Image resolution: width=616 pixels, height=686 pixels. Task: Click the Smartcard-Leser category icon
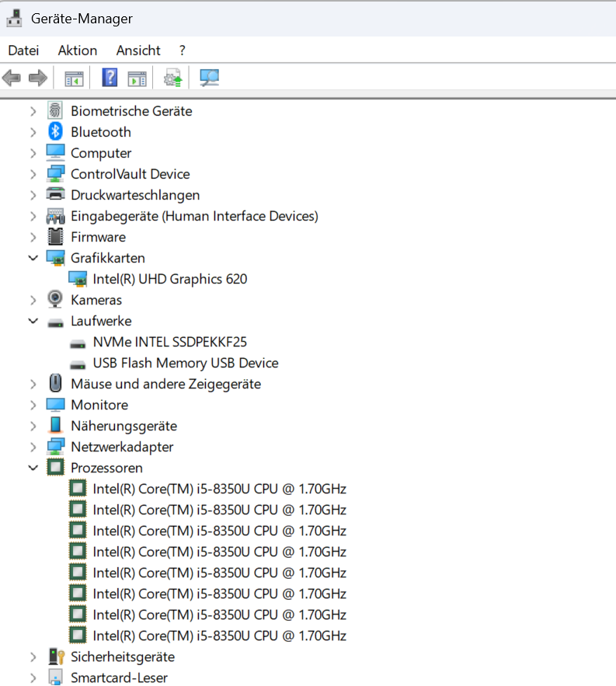(56, 677)
